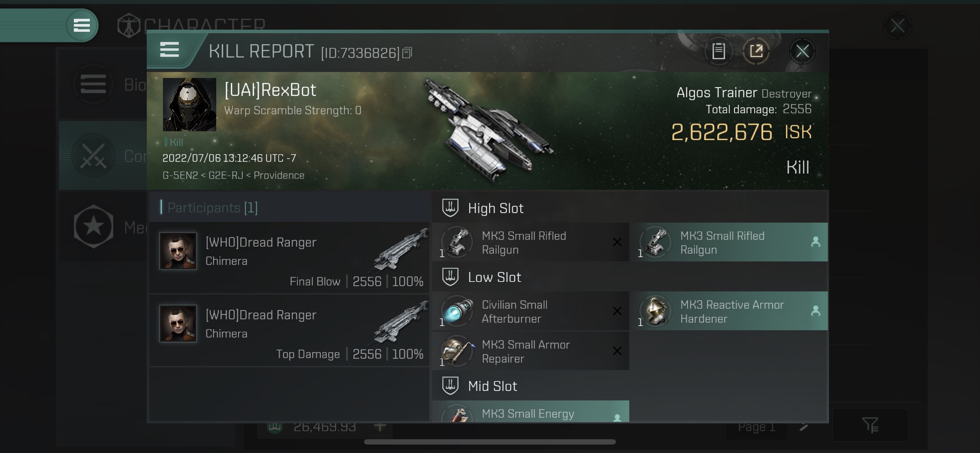
Task: Click the kill report clipboard copy icon
Action: 718,51
